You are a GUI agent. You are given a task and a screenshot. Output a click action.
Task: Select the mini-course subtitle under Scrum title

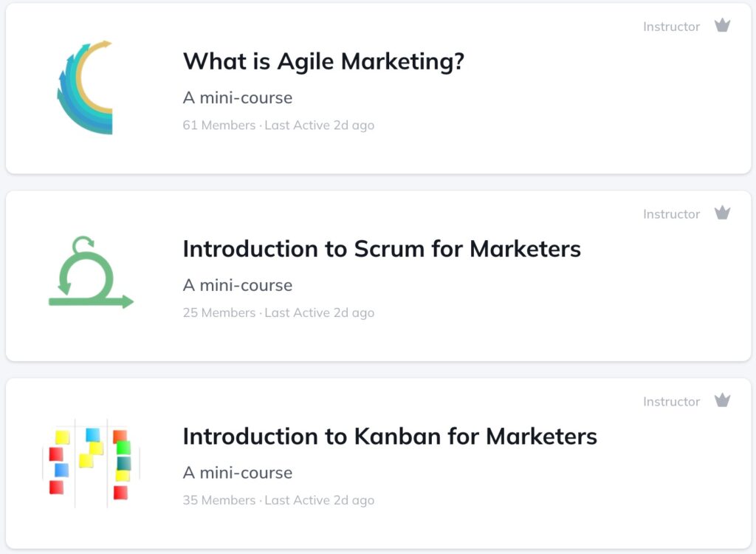tap(238, 285)
